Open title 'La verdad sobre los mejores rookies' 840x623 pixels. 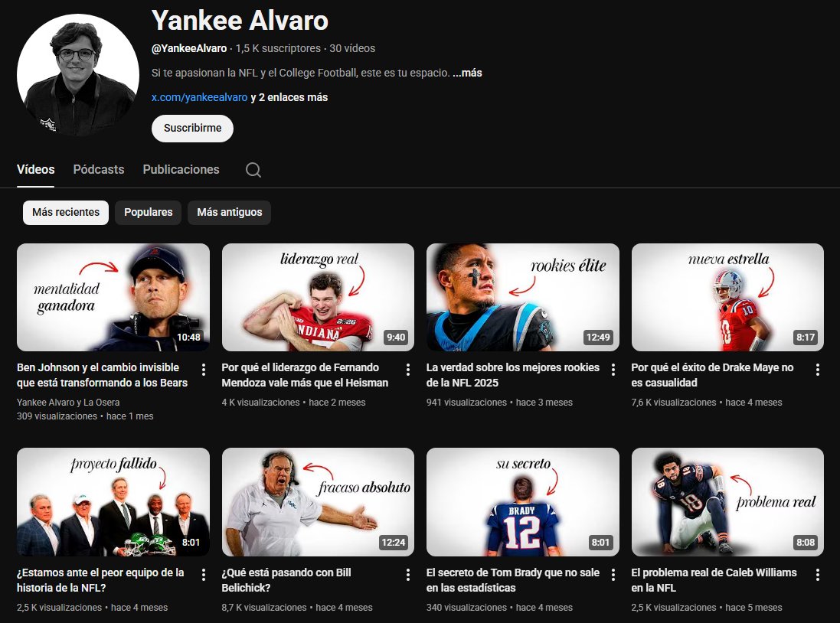(x=513, y=375)
